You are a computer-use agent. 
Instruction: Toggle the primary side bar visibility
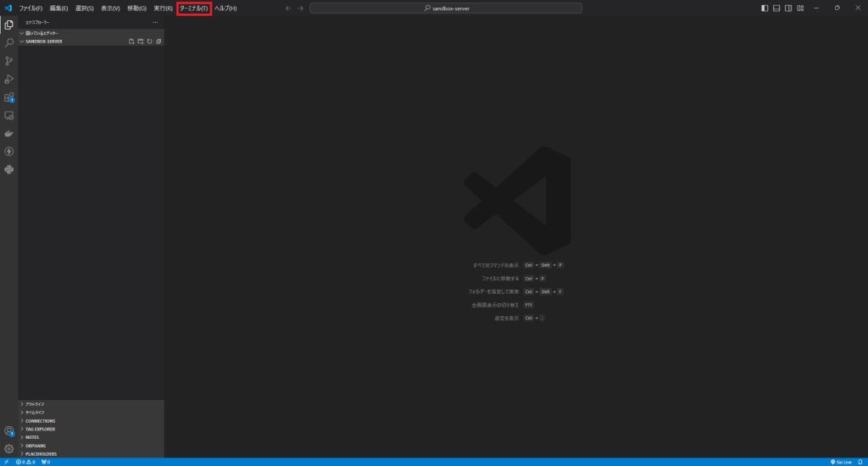pyautogui.click(x=765, y=8)
